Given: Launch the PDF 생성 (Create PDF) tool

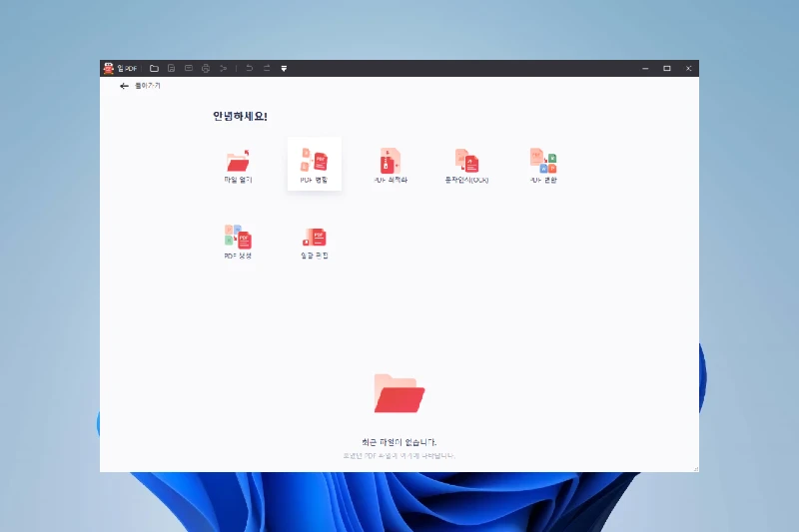Looking at the screenshot, I should click(238, 241).
